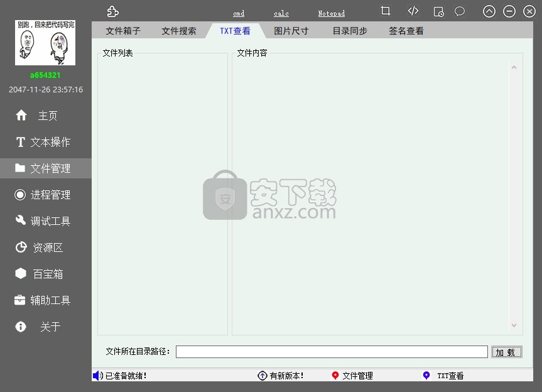
Task: Click the file content scrollbar up arrow
Action: (x=514, y=67)
